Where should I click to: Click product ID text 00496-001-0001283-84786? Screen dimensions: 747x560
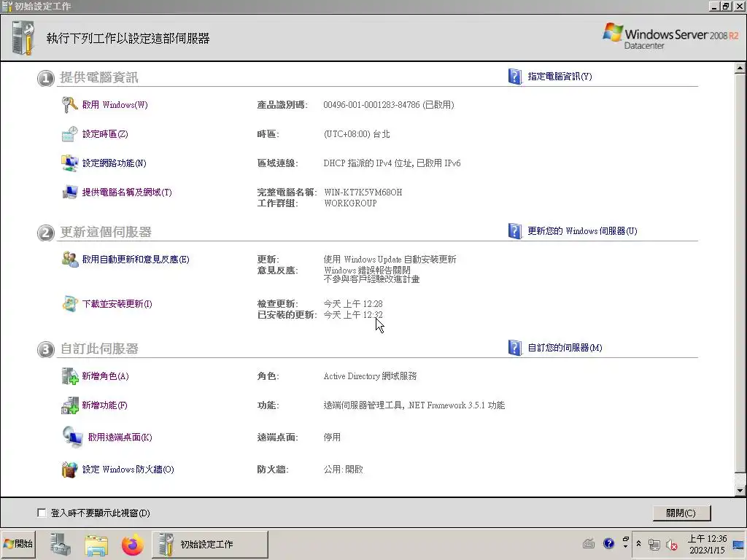coord(371,105)
